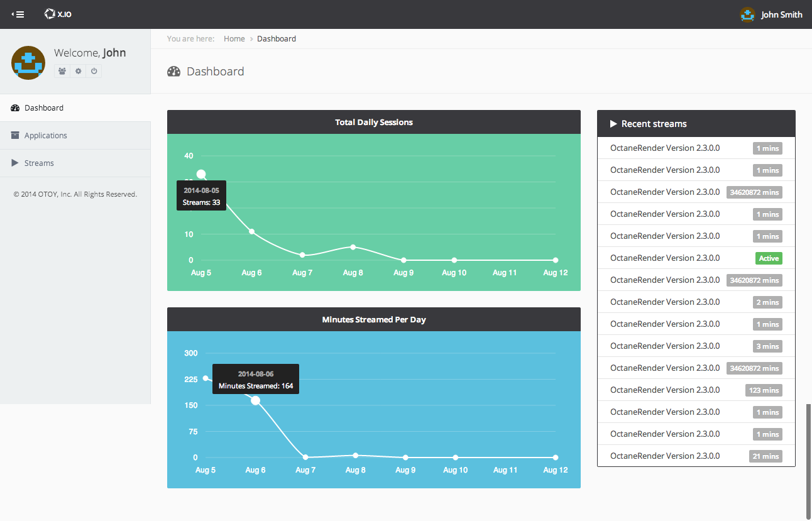Image resolution: width=812 pixels, height=521 pixels.
Task: Click the Aug 8 point on Total Daily Sessions
Action: click(x=353, y=247)
